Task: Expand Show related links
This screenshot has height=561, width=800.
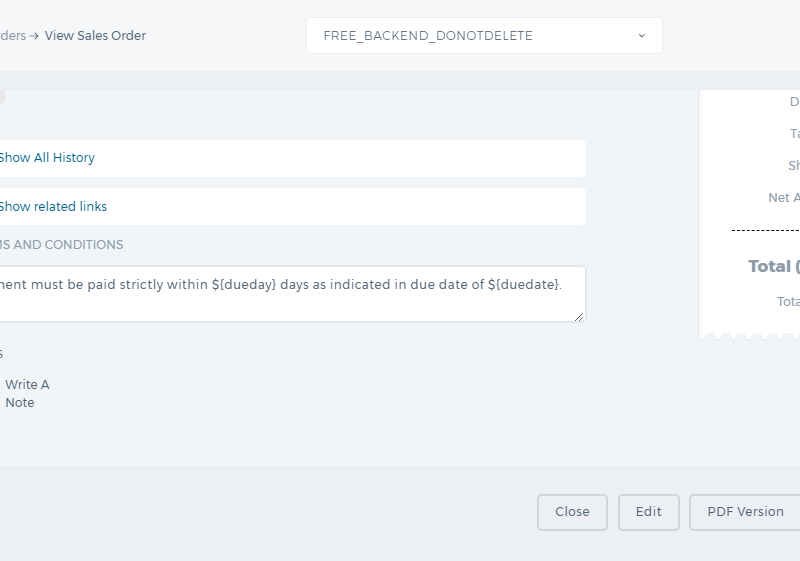Action: 53,207
